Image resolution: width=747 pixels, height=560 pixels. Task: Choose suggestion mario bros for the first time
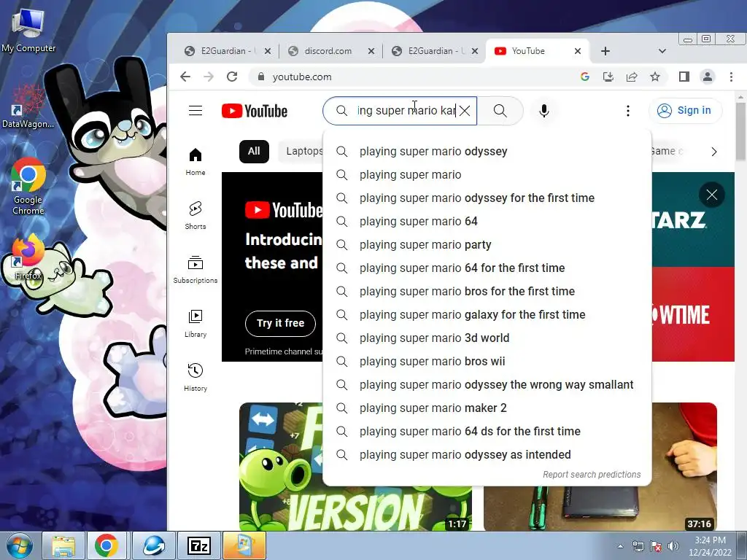click(x=487, y=292)
